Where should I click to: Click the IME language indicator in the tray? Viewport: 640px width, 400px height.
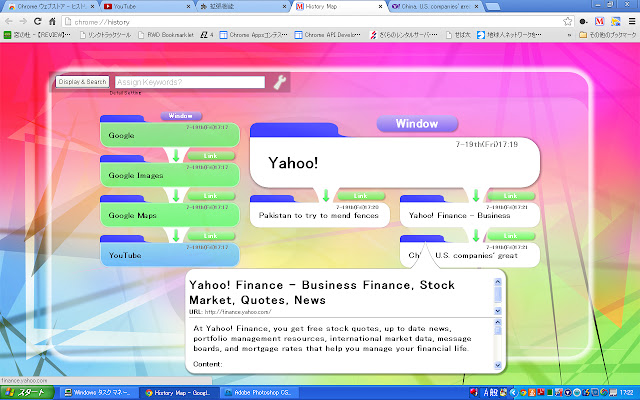pyautogui.click(x=491, y=393)
